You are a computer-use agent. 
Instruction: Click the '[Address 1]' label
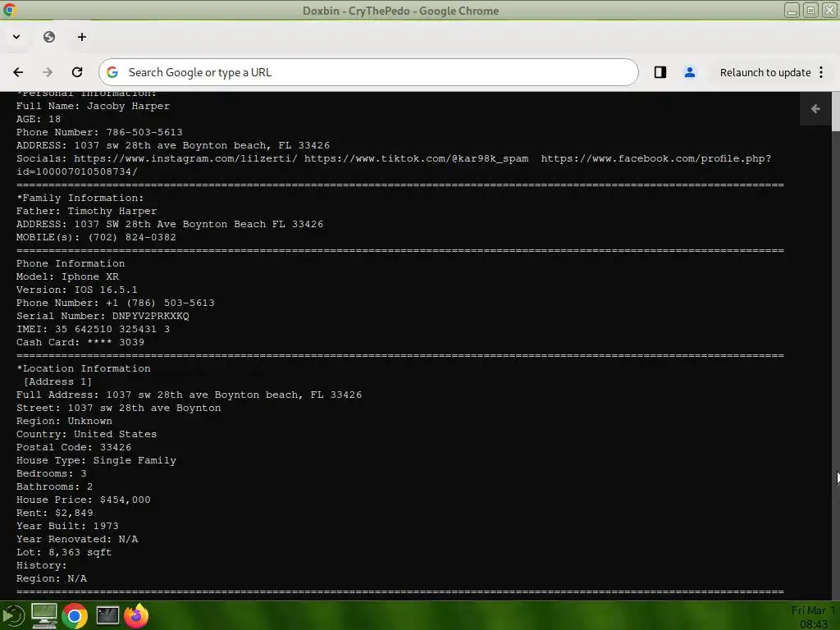[57, 382]
